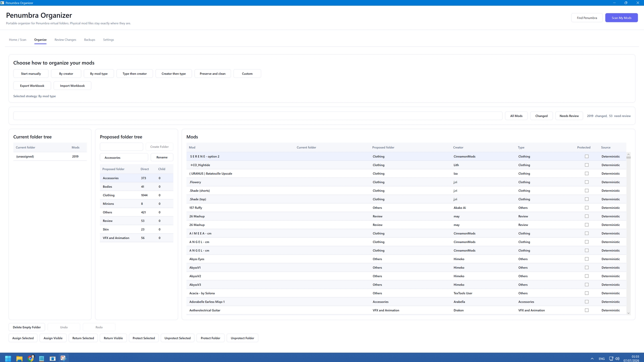Screen dimensions: 644x362
Task: Click the Return Visible button
Action: point(113,338)
